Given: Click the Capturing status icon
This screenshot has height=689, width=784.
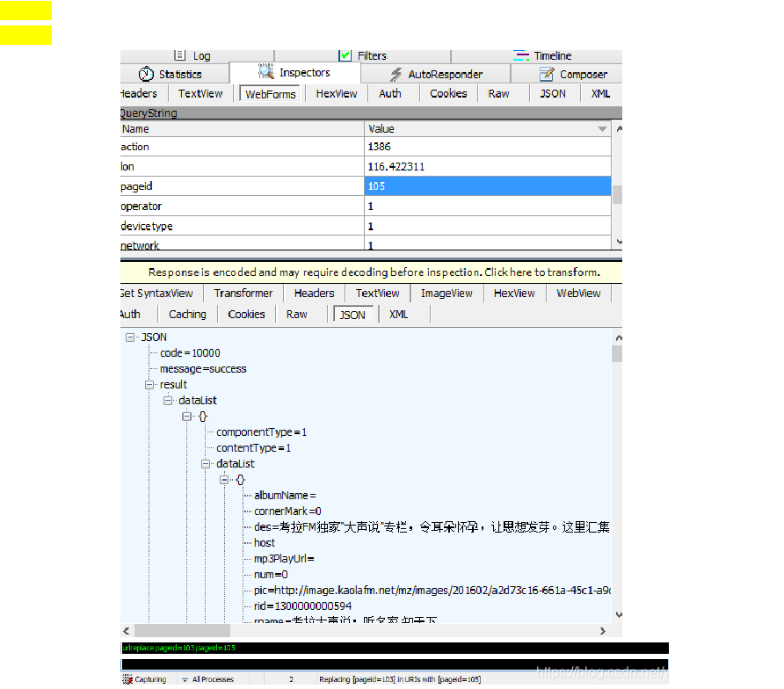Looking at the screenshot, I should [x=127, y=679].
